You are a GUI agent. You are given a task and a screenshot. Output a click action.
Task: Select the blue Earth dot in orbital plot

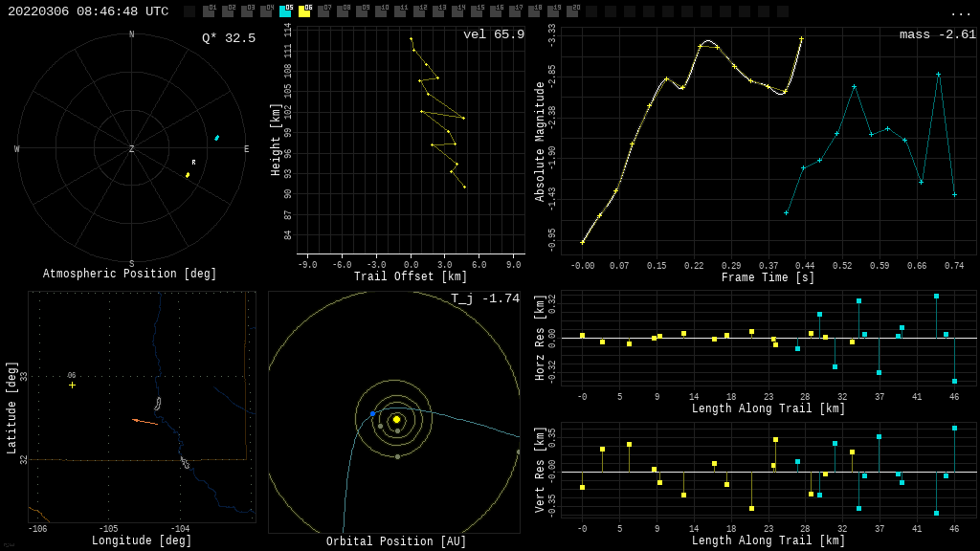pos(372,414)
